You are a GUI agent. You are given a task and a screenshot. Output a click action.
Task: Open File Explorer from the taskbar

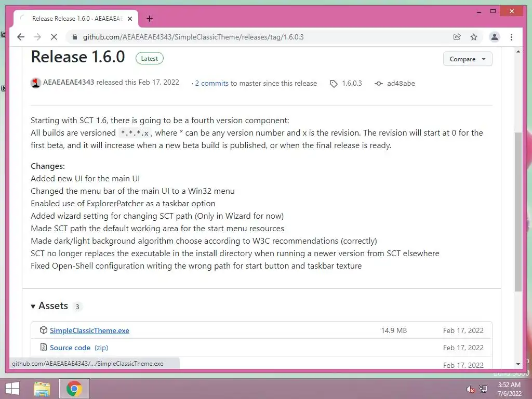point(42,389)
